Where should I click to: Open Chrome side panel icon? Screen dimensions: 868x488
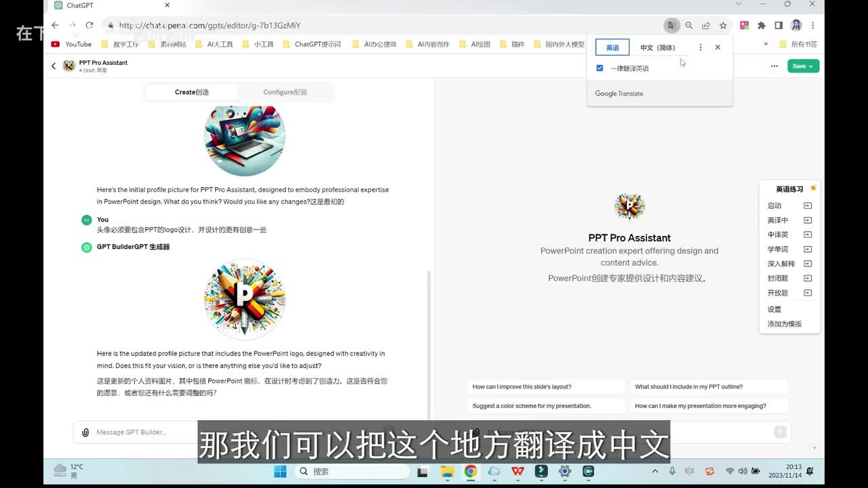pyautogui.click(x=778, y=26)
